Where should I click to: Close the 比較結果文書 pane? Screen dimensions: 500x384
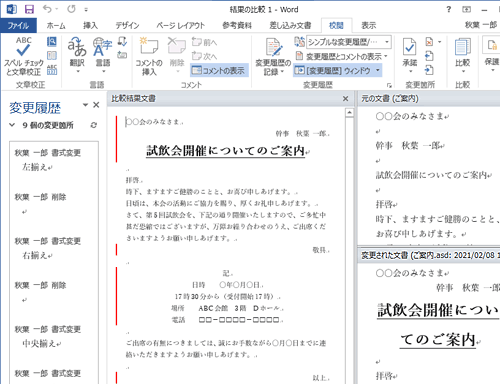(x=346, y=99)
